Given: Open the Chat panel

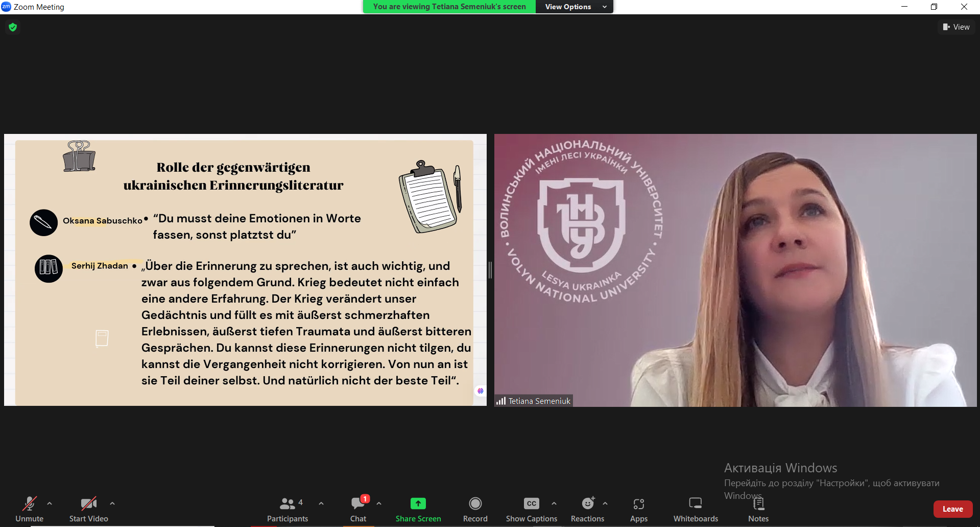Looking at the screenshot, I should [358, 509].
